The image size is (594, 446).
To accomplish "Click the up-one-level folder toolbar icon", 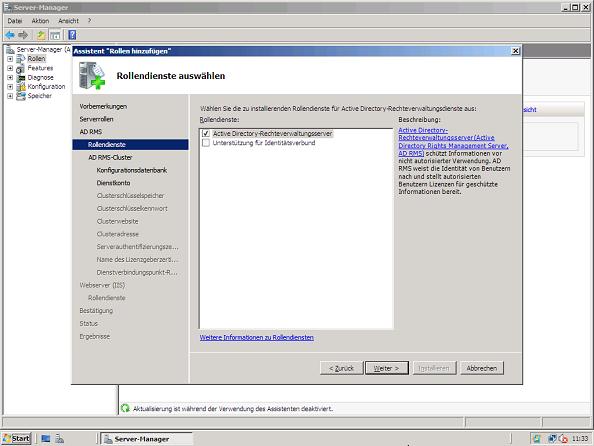I will (41, 35).
